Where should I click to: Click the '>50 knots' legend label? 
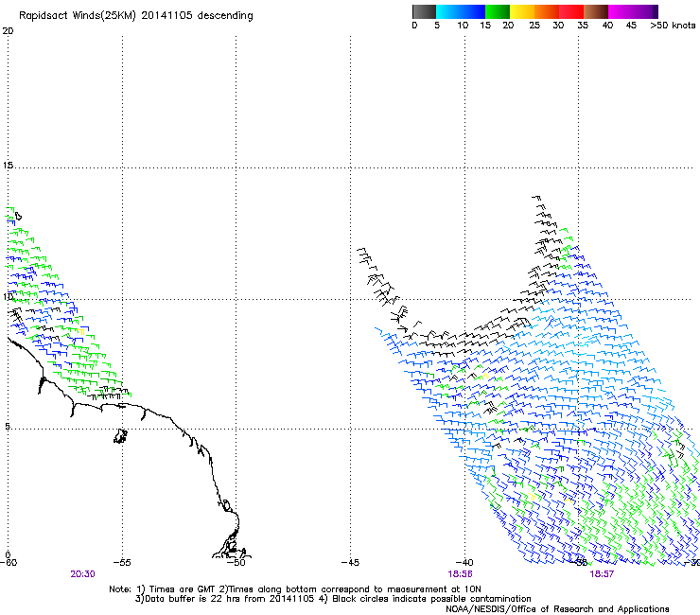click(673, 26)
